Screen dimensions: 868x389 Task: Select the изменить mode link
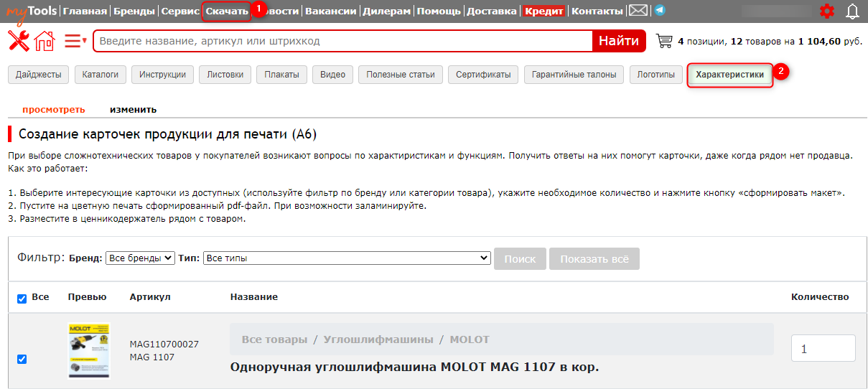[x=134, y=110]
